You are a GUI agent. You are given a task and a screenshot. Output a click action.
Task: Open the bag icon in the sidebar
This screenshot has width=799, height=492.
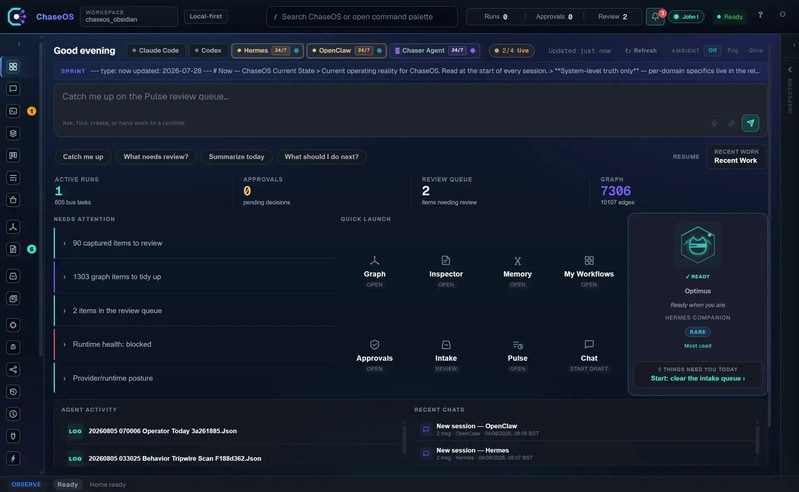pos(13,200)
